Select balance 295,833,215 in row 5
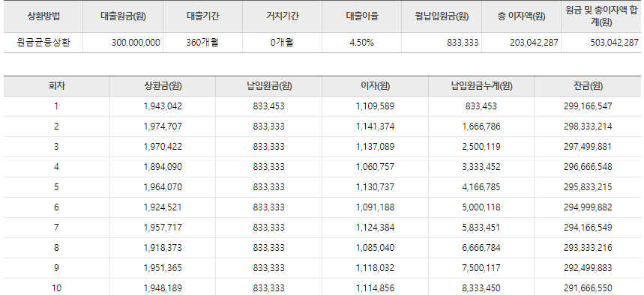This screenshot has width=644, height=295. (x=588, y=187)
